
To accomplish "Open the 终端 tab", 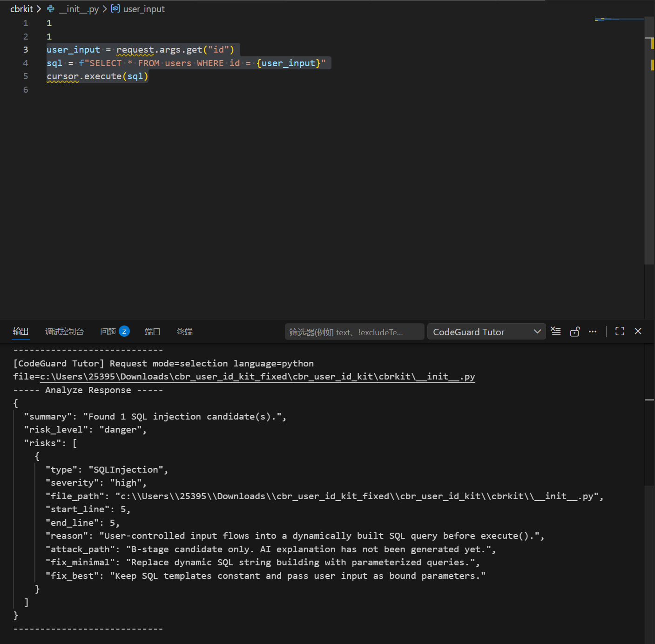I will pos(185,332).
